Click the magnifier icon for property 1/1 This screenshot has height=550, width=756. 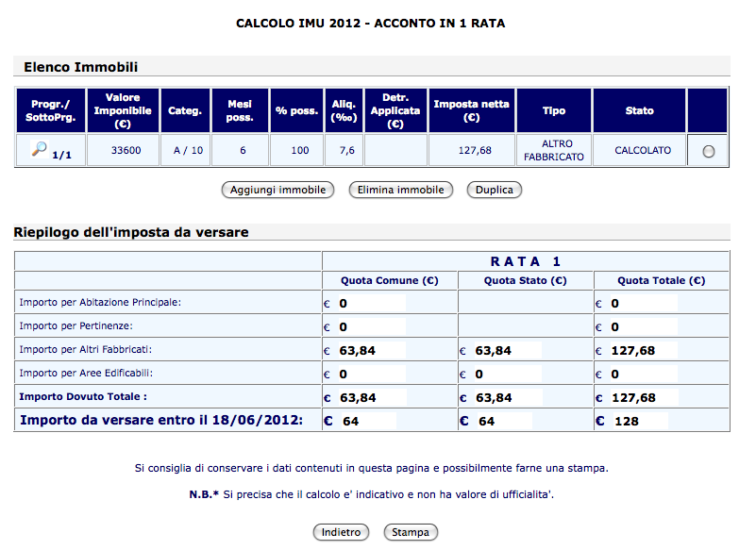click(x=40, y=149)
